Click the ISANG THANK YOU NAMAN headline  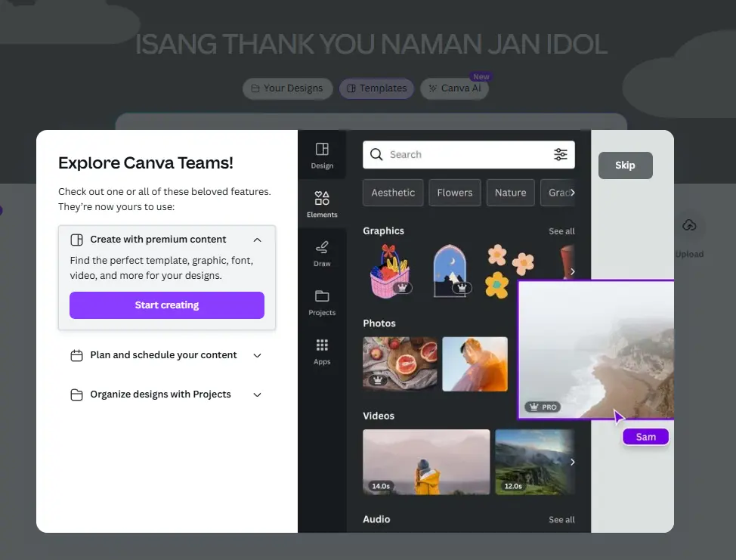click(371, 44)
